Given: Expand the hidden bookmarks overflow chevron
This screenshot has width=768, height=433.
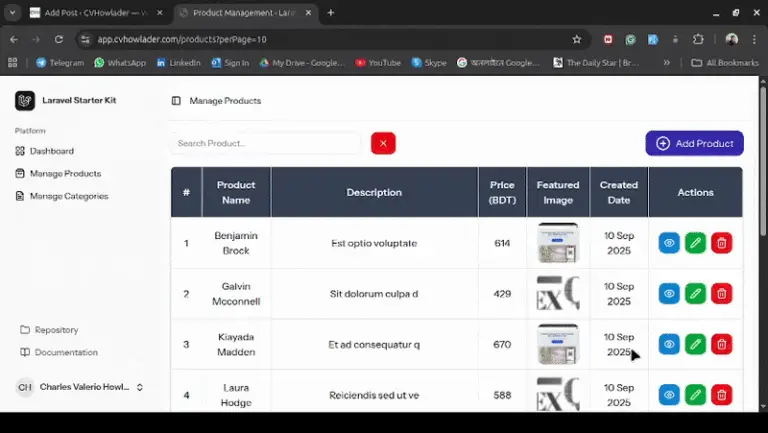Looking at the screenshot, I should (667, 62).
